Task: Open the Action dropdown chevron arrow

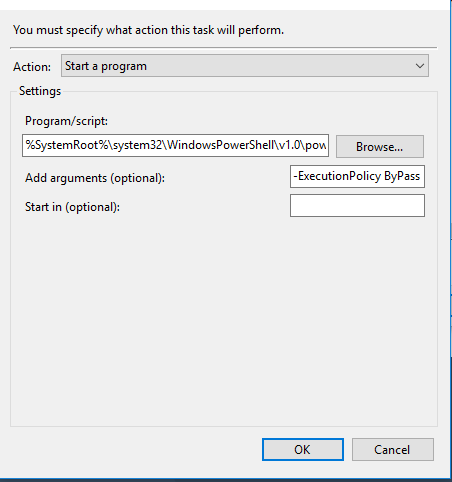Action: [420, 66]
